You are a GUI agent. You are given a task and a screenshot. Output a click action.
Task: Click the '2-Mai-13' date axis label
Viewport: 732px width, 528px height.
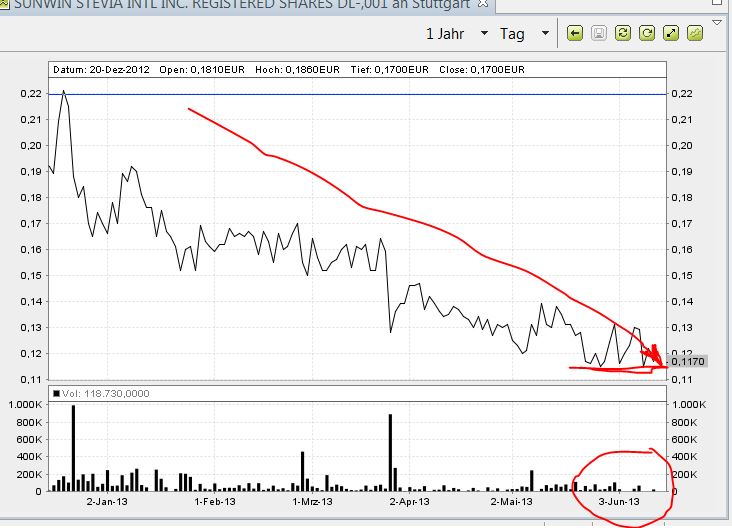point(512,502)
